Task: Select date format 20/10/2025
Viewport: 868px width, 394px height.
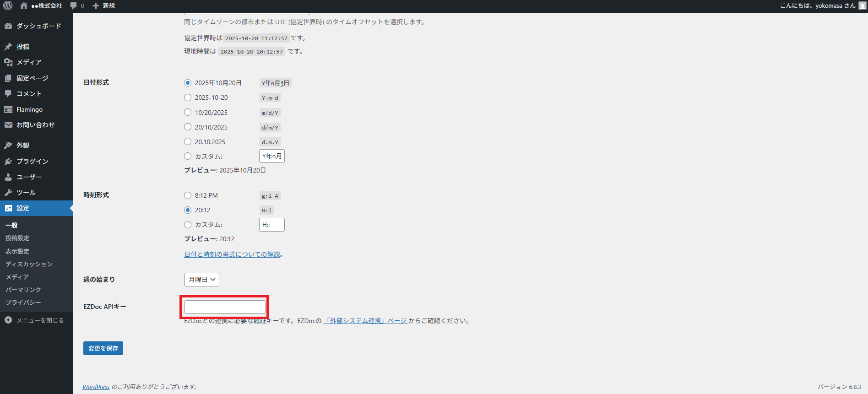Action: [x=188, y=127]
